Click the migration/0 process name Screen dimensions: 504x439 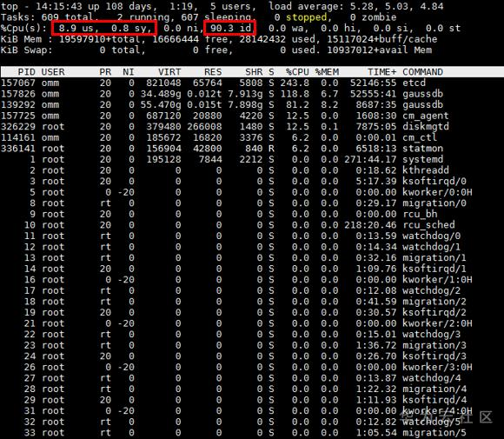tap(434, 203)
